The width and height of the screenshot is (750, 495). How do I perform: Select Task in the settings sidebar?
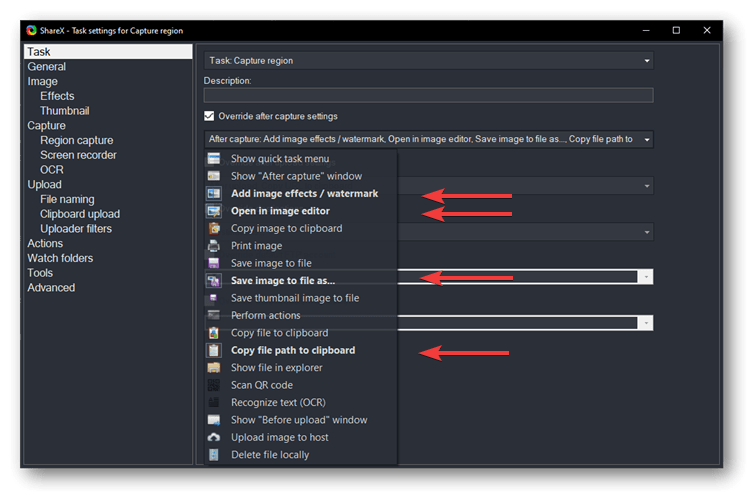point(108,52)
